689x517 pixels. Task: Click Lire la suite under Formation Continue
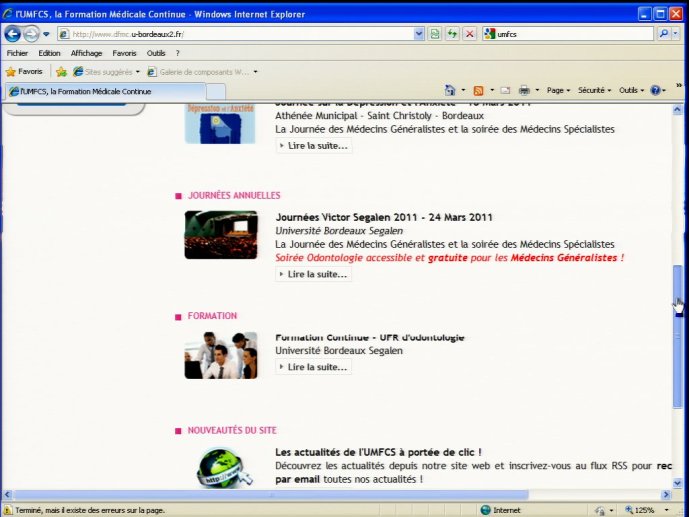(x=313, y=367)
